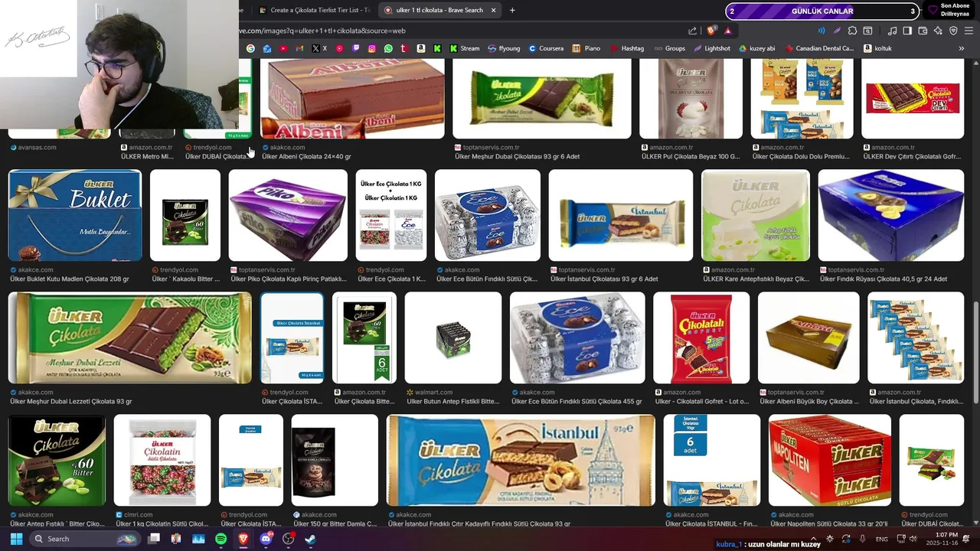980x551 pixels.
Task: Open the Groups bookmark folder
Action: click(x=669, y=48)
